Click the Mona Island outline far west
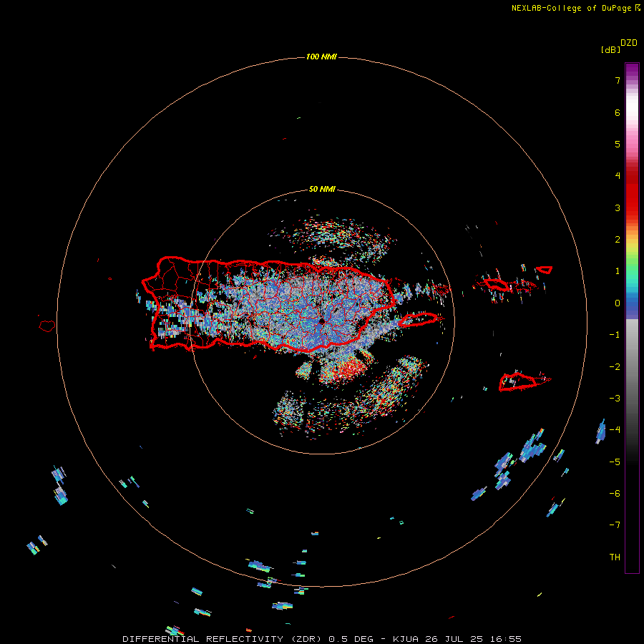Screen dimensions: 644x644 47,326
